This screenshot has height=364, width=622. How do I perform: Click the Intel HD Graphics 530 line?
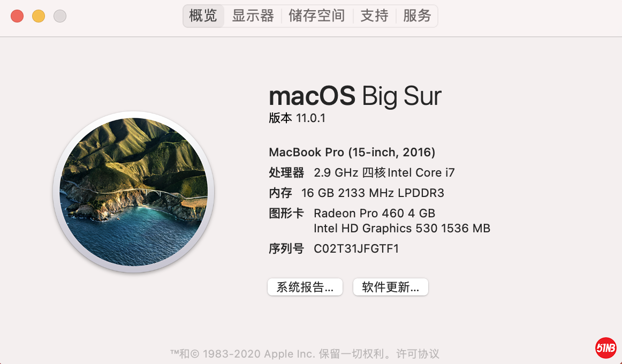(401, 229)
